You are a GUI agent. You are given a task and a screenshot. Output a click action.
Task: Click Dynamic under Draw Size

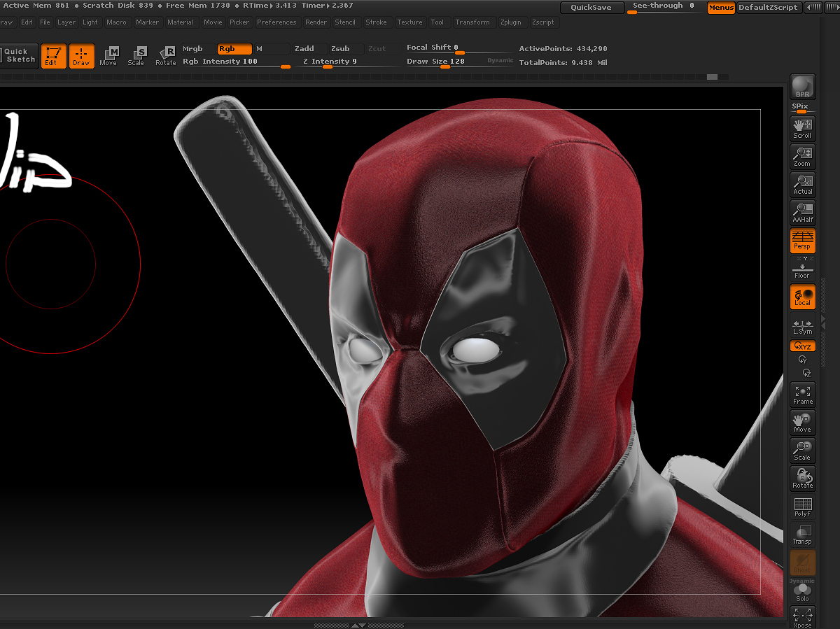tap(500, 61)
